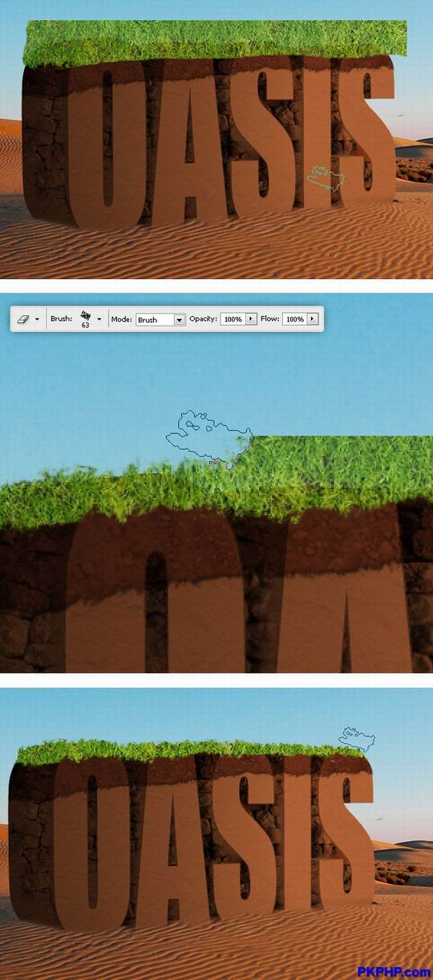Viewport: 433px width, 980px height.
Task: Click the rectangular grass strip in top image
Action: (216, 40)
